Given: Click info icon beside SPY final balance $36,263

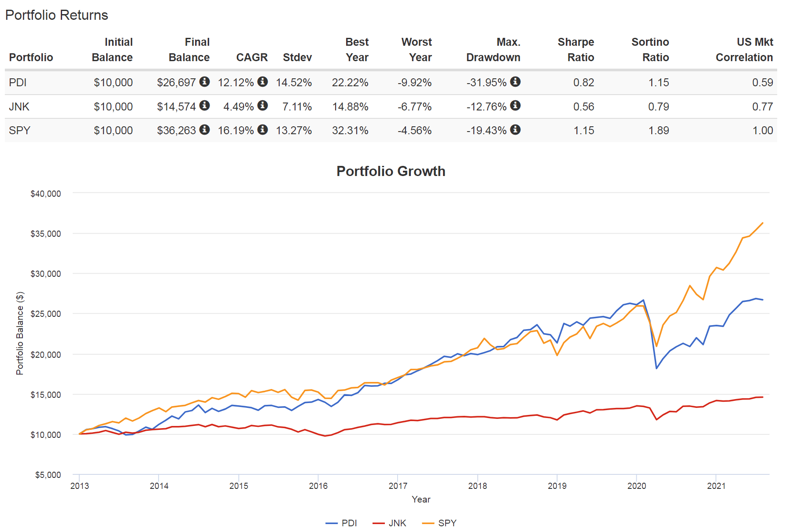Looking at the screenshot, I should pyautogui.click(x=204, y=129).
